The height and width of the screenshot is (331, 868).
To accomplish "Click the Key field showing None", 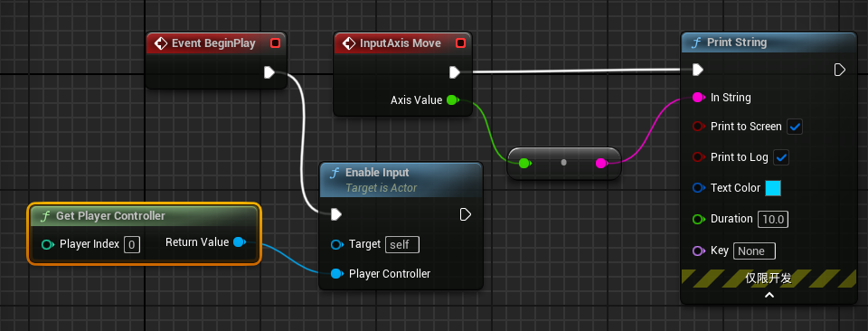I will tap(754, 251).
